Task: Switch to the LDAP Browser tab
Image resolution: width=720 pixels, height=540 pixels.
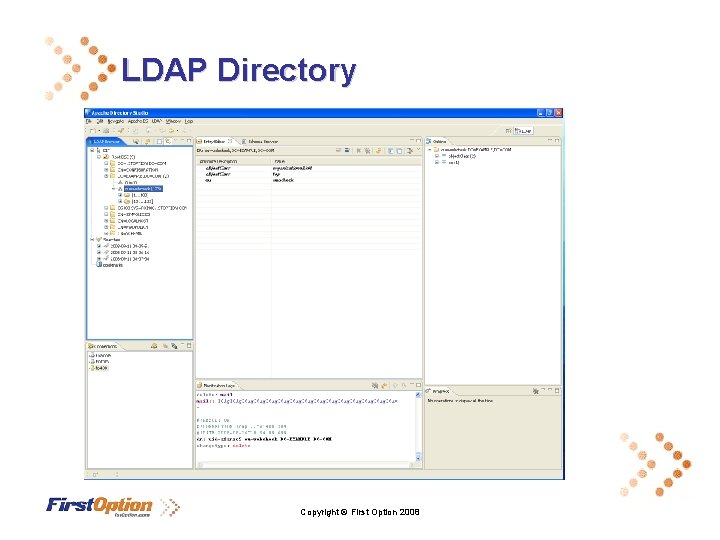Action: [x=106, y=141]
